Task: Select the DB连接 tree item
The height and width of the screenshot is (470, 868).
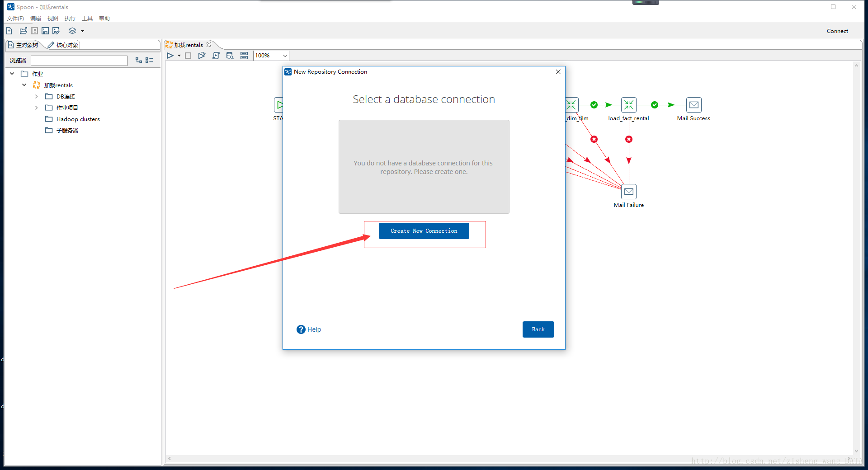Action: pyautogui.click(x=65, y=96)
